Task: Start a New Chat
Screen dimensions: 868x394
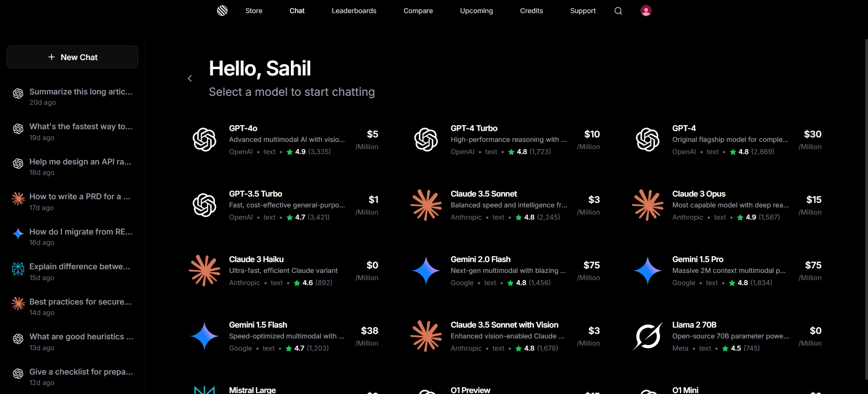Action: click(x=72, y=57)
